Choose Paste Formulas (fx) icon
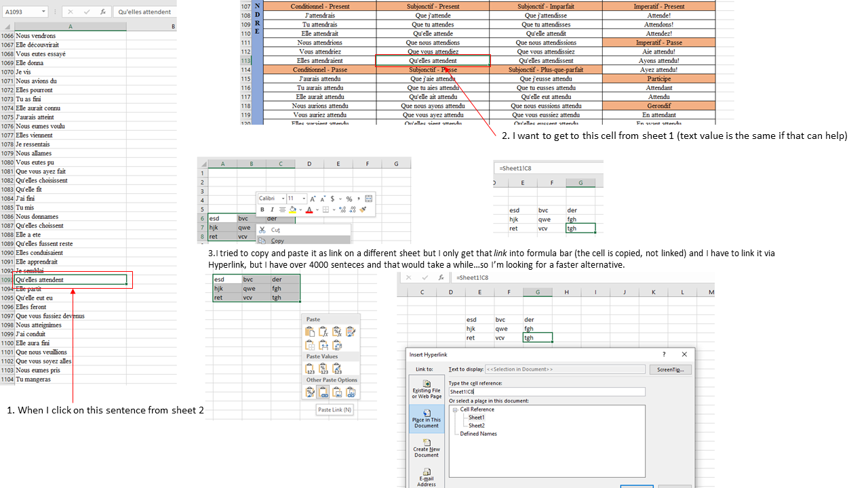This screenshot has height=488, width=868. point(323,331)
